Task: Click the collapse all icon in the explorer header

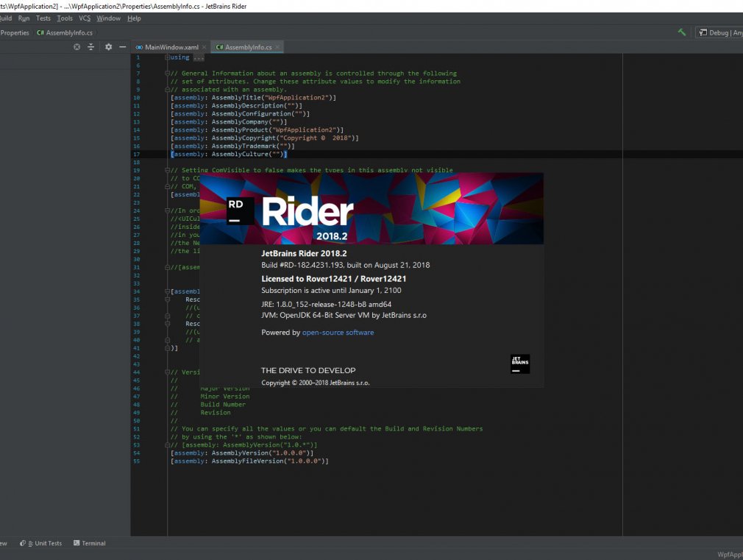Action: click(x=91, y=47)
